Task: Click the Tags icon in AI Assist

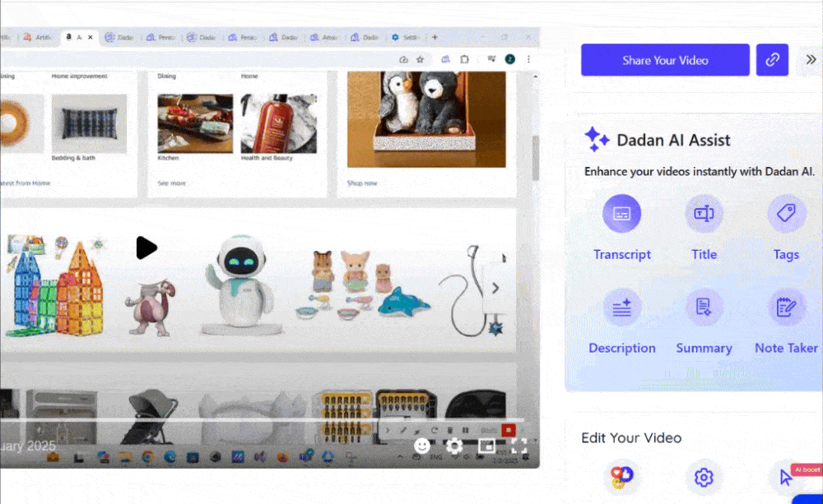Action: click(x=786, y=215)
